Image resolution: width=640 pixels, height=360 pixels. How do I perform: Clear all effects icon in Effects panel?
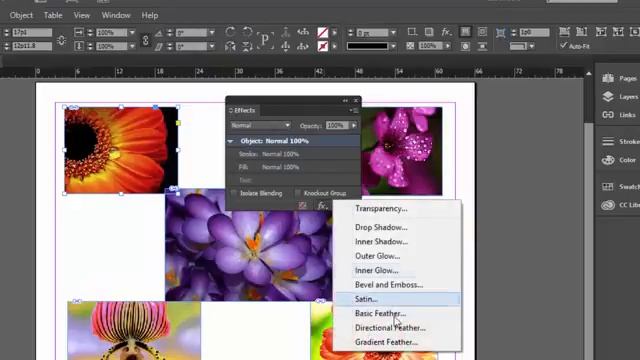coord(302,205)
